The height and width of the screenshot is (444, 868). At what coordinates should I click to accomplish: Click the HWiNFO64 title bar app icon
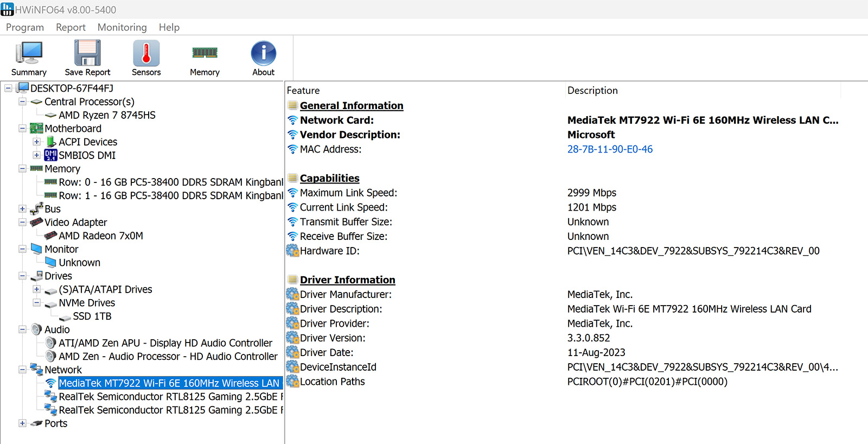pyautogui.click(x=7, y=9)
